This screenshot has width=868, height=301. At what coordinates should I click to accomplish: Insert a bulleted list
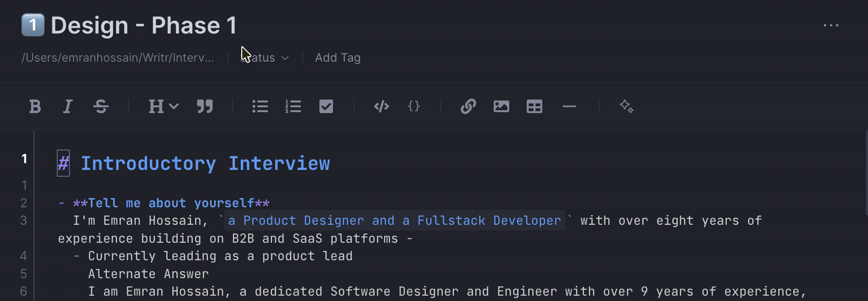click(x=260, y=106)
